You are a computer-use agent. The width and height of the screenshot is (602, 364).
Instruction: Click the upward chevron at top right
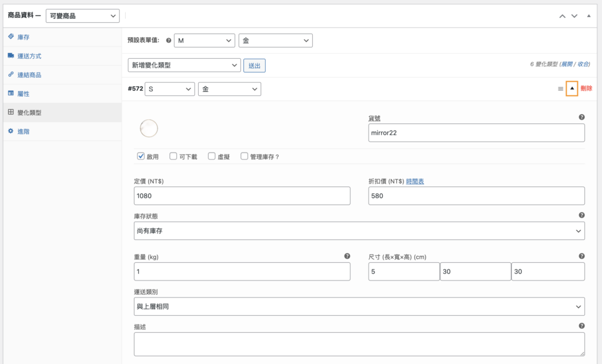tap(561, 16)
